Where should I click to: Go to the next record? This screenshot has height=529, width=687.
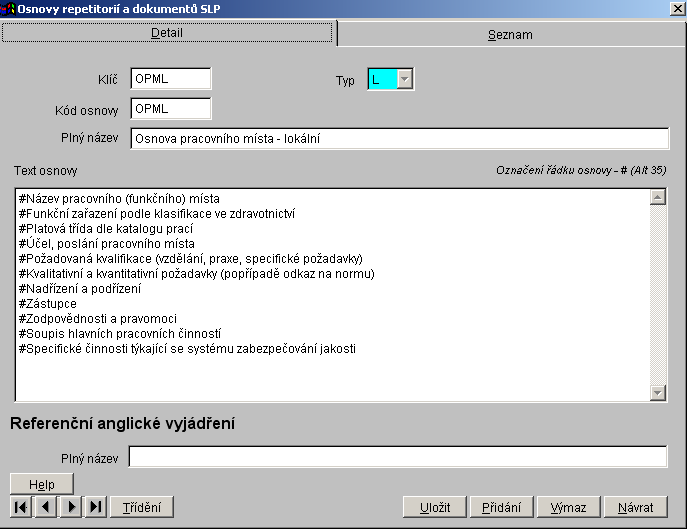70,507
